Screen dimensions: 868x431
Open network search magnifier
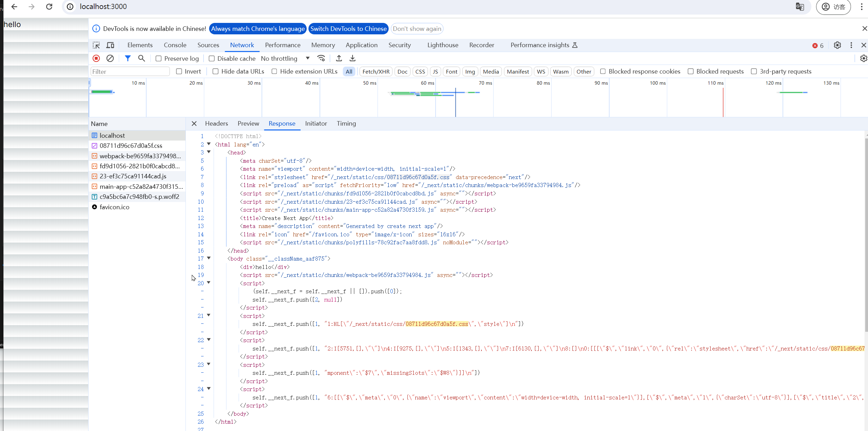click(141, 58)
